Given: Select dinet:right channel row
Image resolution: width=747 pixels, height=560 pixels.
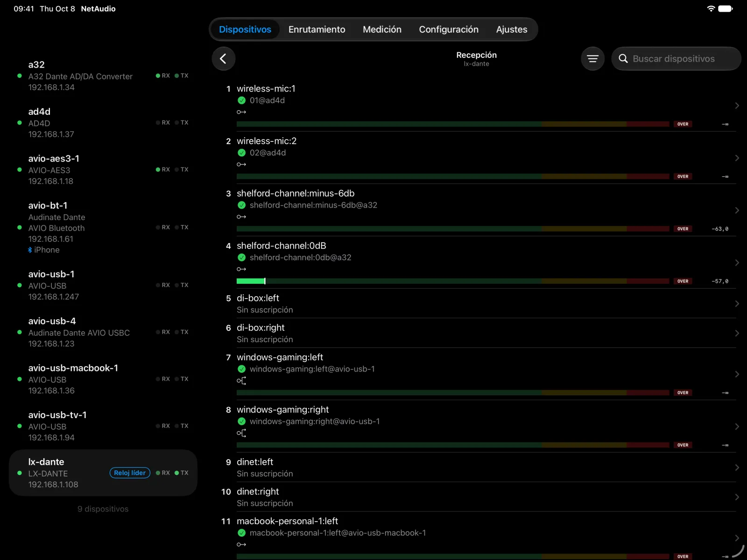Looking at the screenshot, I should pos(479,497).
